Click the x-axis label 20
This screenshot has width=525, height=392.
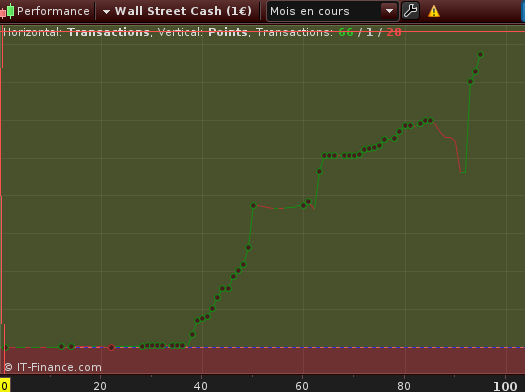click(x=100, y=386)
